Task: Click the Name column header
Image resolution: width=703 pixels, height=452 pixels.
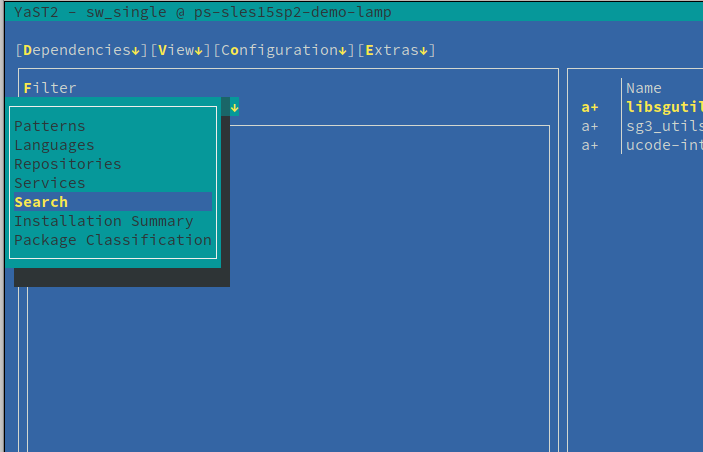Action: tap(643, 88)
